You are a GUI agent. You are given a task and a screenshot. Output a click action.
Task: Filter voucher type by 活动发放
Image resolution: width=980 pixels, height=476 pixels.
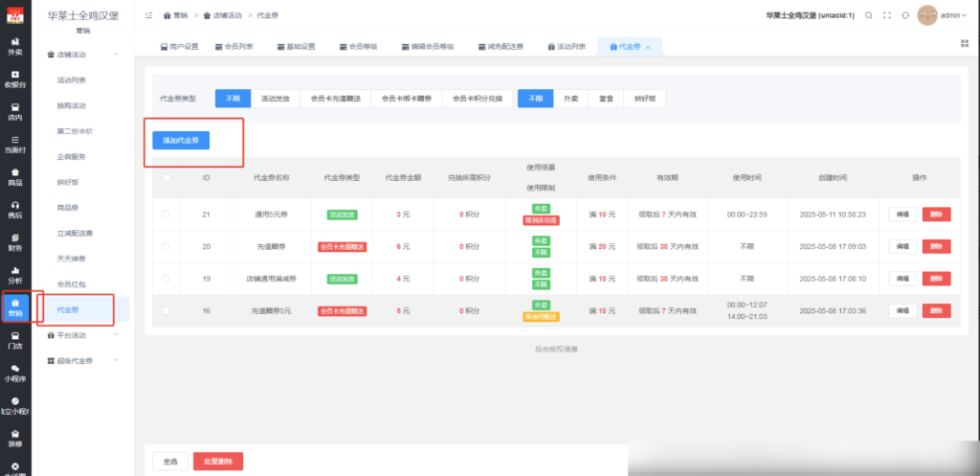click(276, 99)
